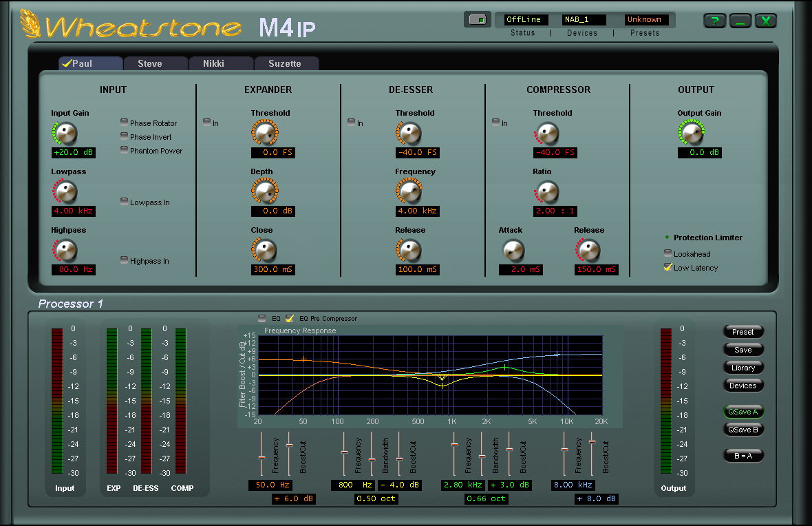Go to the Suzette tab

pos(286,63)
